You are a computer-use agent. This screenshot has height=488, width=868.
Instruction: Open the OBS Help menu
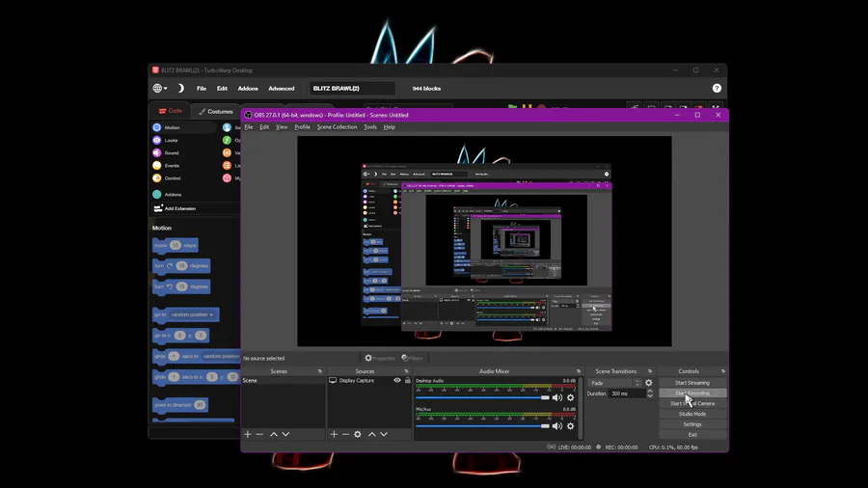point(390,127)
